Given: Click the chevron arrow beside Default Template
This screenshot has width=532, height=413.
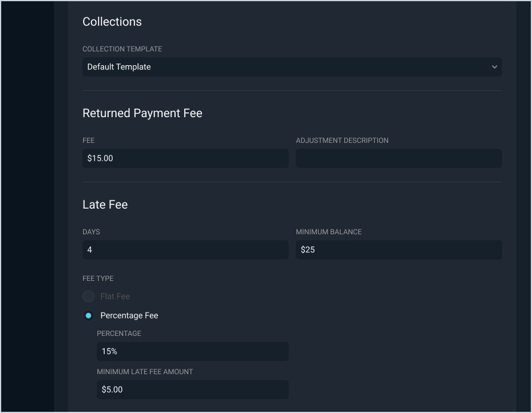Looking at the screenshot, I should (494, 67).
